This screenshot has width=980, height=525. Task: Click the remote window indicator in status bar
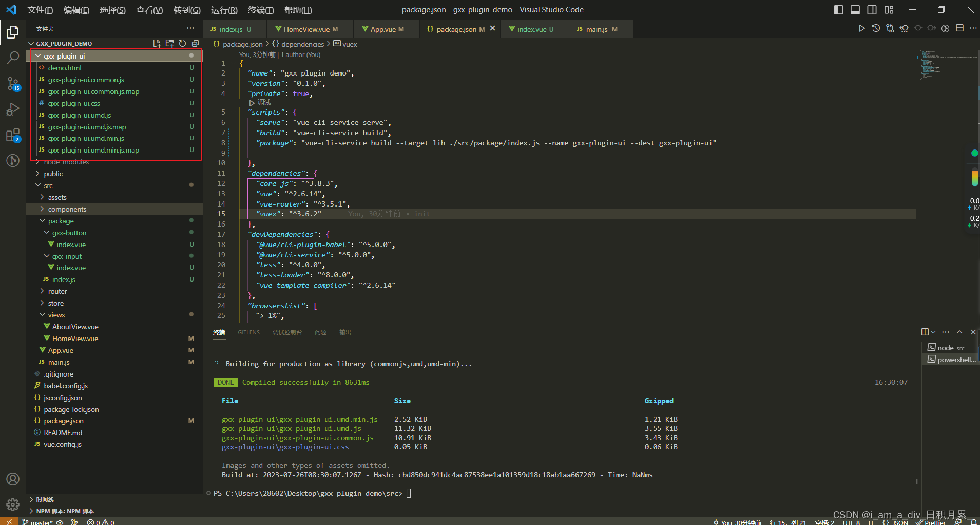click(9, 521)
